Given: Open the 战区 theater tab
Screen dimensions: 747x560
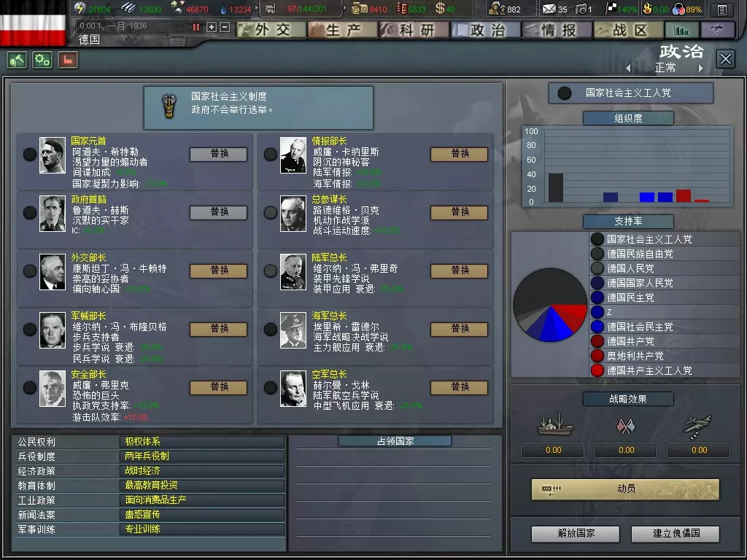Looking at the screenshot, I should click(628, 30).
